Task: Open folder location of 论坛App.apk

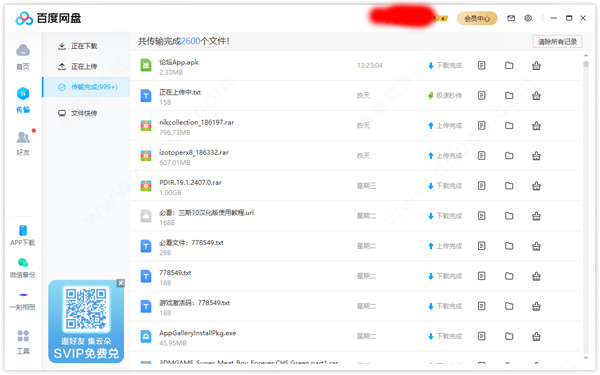Action: [509, 65]
